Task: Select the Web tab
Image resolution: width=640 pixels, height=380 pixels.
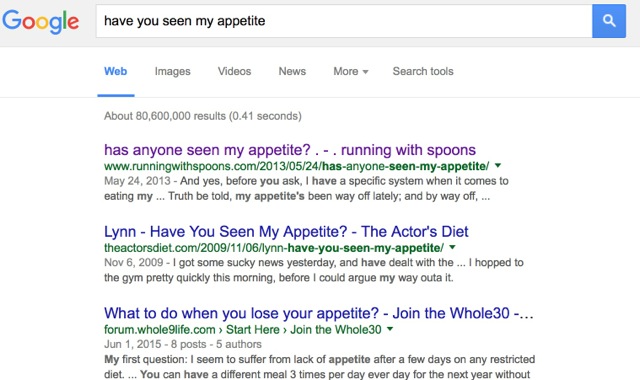Action: coord(116,71)
